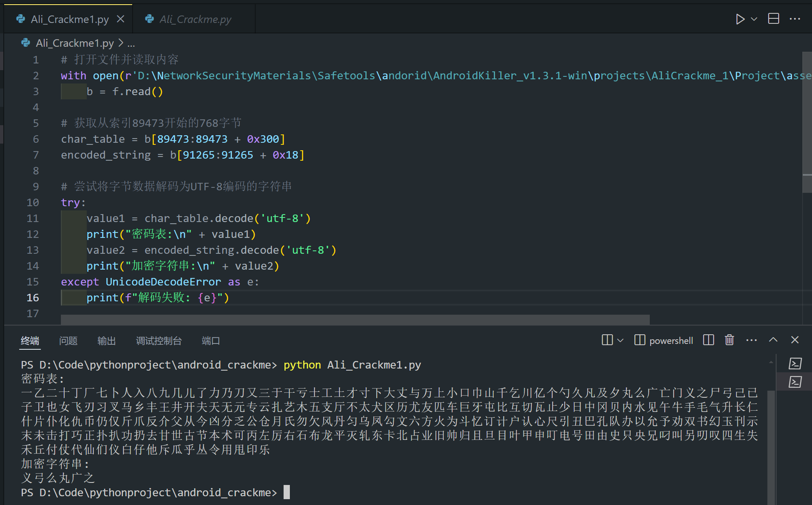This screenshot has width=812, height=505.
Task: Click the powershell terminal label
Action: [x=671, y=341]
